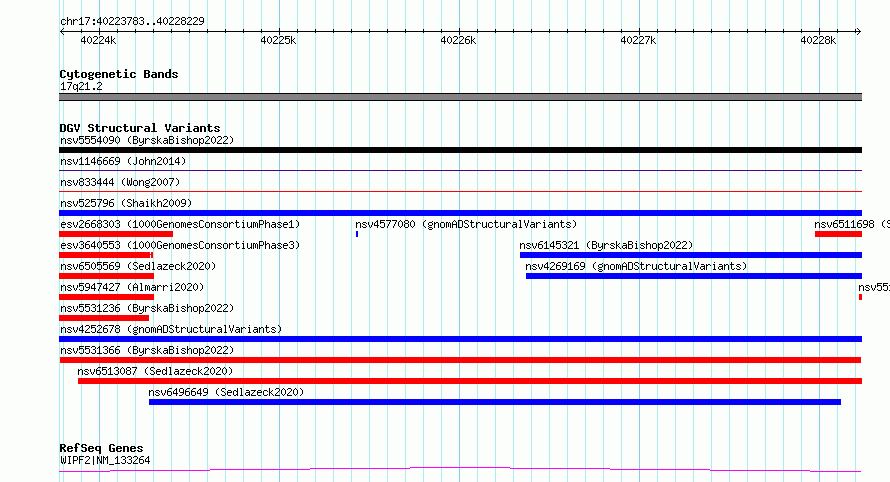The width and height of the screenshot is (890, 482).
Task: Click the ruler's right arrow end
Action: 859,31
